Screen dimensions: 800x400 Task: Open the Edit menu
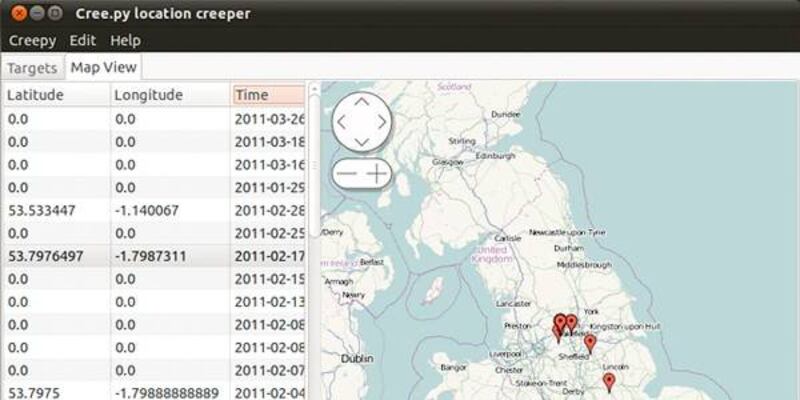83,40
